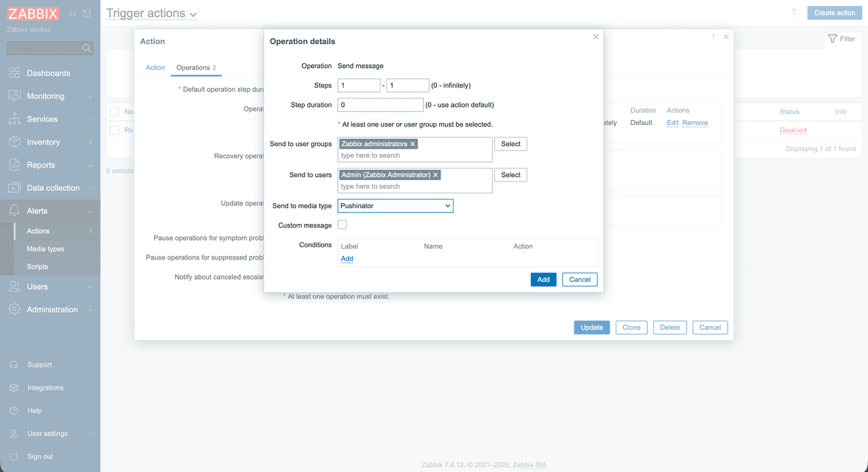Click the Create action button
Image resolution: width=868 pixels, height=472 pixels.
pyautogui.click(x=835, y=13)
